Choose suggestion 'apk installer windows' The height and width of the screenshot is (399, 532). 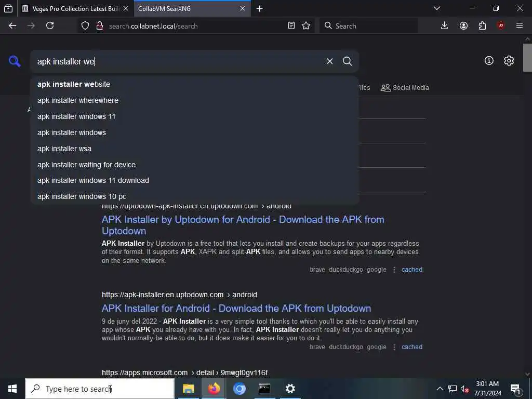pyautogui.click(x=194, y=132)
